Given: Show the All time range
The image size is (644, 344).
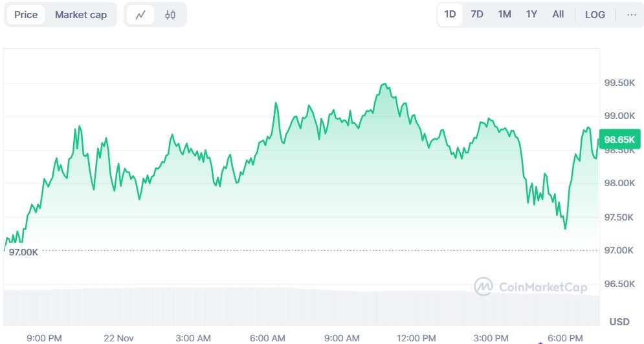Looking at the screenshot, I should (x=558, y=14).
